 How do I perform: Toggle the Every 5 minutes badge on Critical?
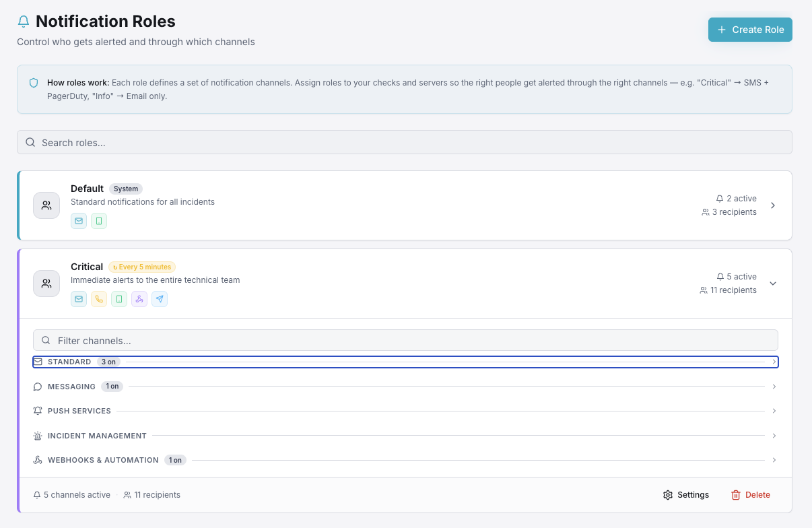[141, 267]
